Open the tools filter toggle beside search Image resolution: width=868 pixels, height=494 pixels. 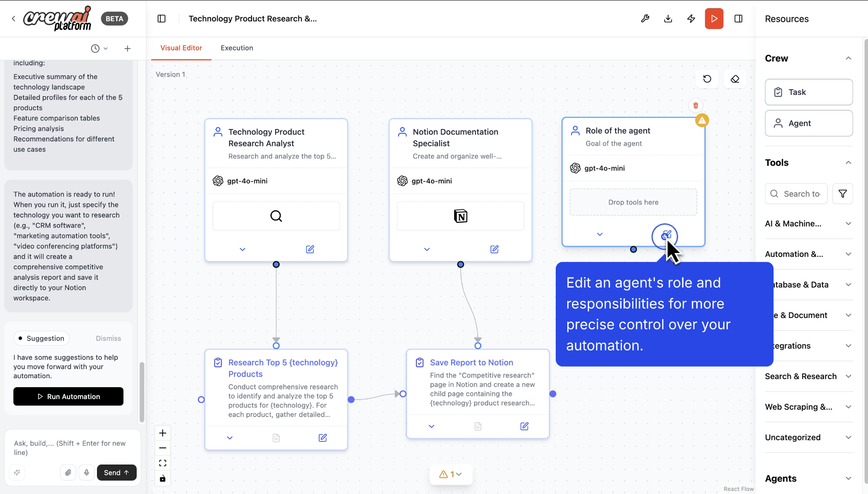point(843,194)
